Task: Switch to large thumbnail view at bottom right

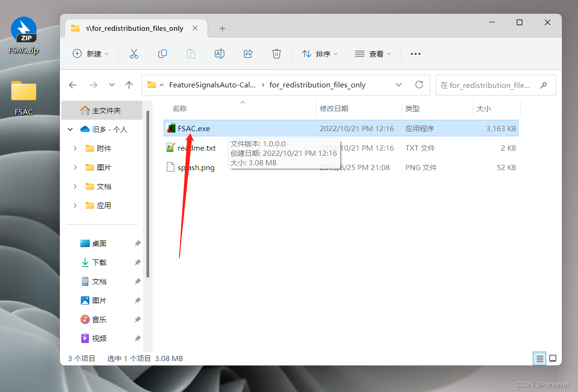Action: point(553,358)
